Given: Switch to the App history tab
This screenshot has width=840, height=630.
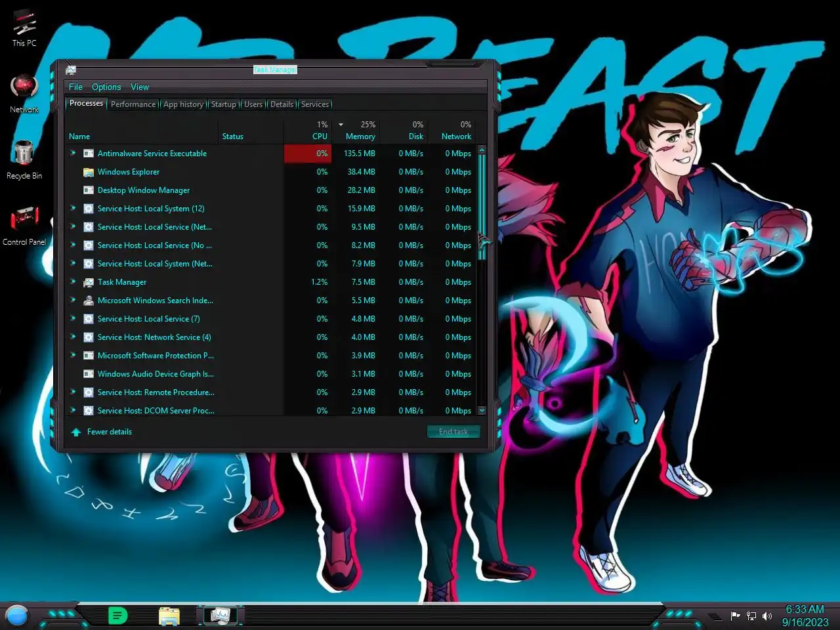Looking at the screenshot, I should pyautogui.click(x=183, y=104).
